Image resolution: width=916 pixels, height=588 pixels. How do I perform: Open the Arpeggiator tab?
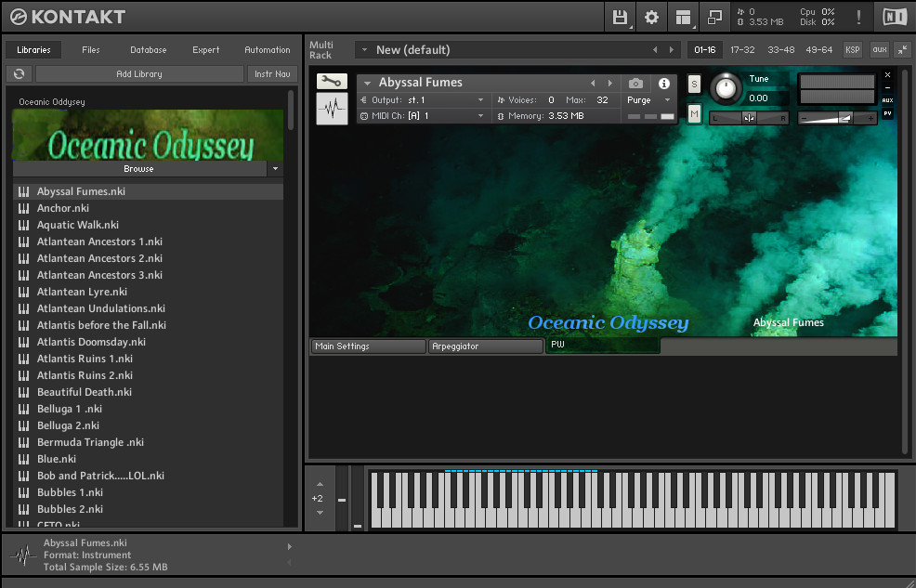pyautogui.click(x=486, y=346)
